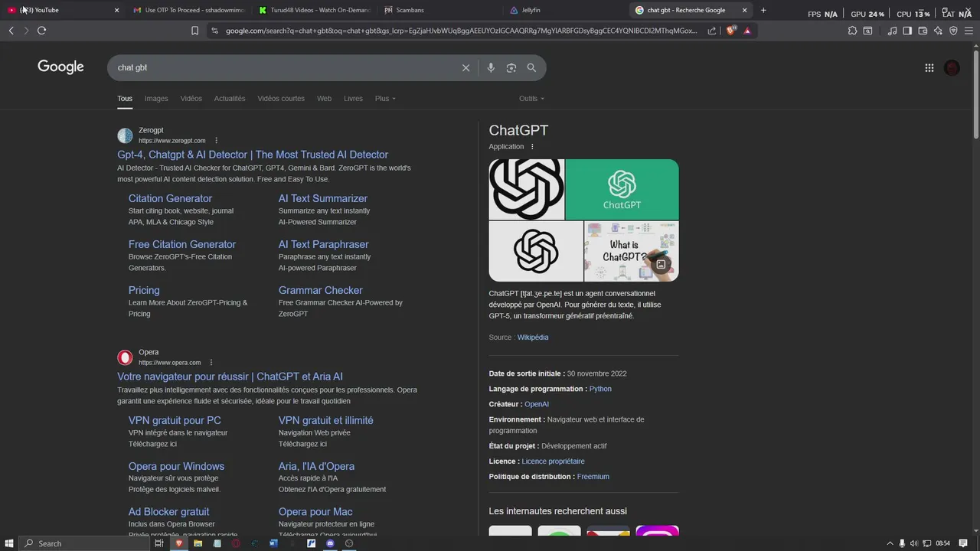
Task: Open the Brave Wallet icon
Action: pyautogui.click(x=923, y=31)
